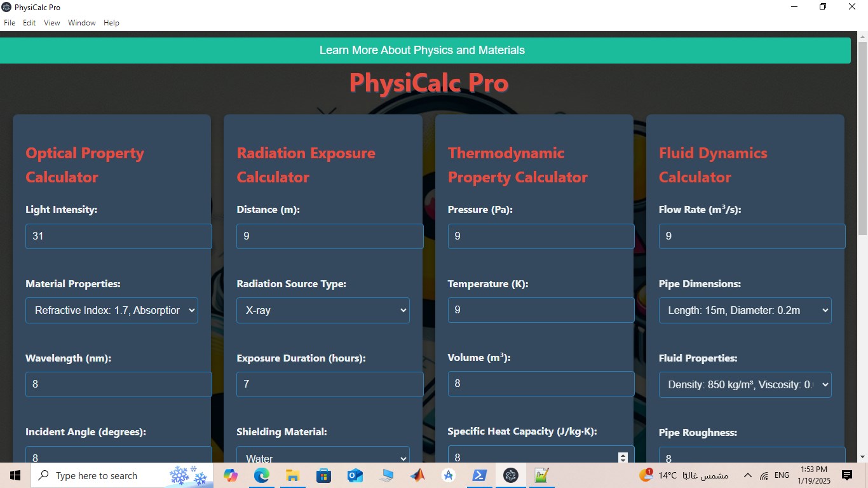Click the Windows taskbar search box

[122, 475]
